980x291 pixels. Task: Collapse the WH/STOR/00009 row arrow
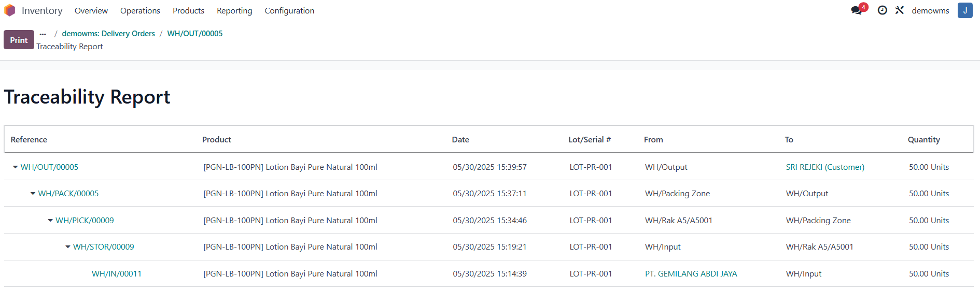click(x=68, y=247)
